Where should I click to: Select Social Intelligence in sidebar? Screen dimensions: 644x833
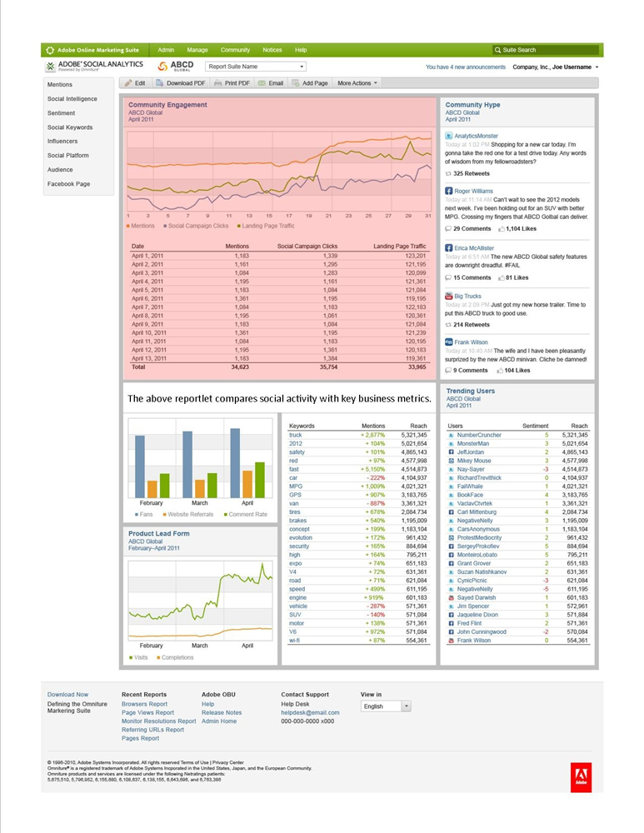tap(72, 99)
